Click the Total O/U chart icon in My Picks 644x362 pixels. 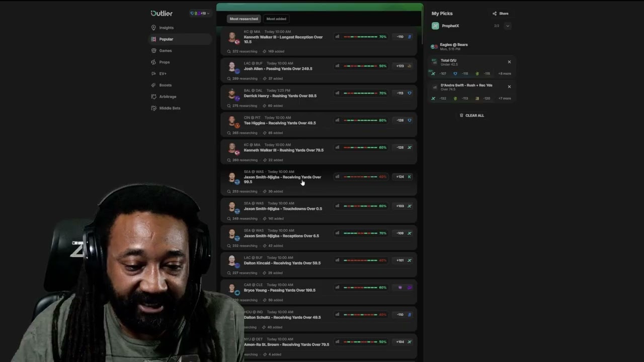pos(435,62)
